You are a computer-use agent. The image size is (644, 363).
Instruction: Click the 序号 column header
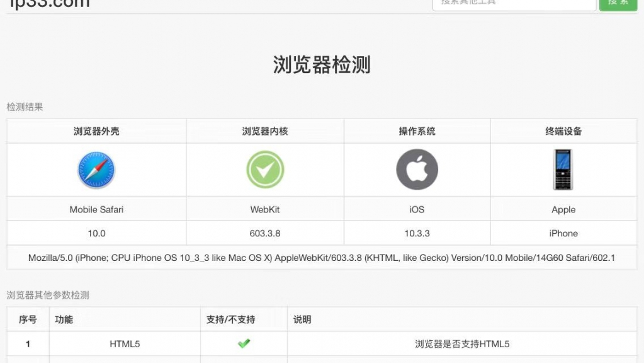click(28, 320)
